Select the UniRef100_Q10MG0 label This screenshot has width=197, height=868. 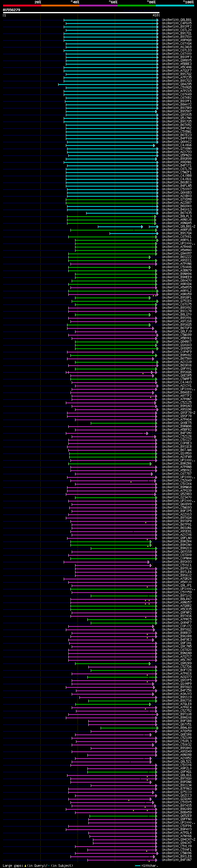coord(177,454)
